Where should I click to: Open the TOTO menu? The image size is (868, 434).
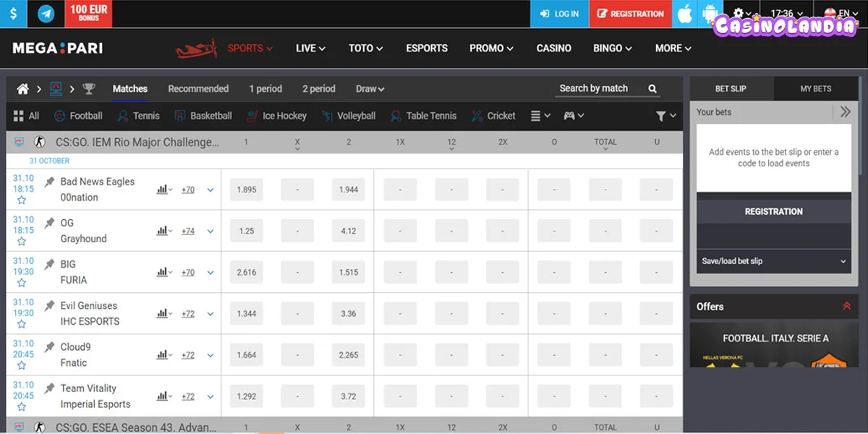(x=365, y=48)
